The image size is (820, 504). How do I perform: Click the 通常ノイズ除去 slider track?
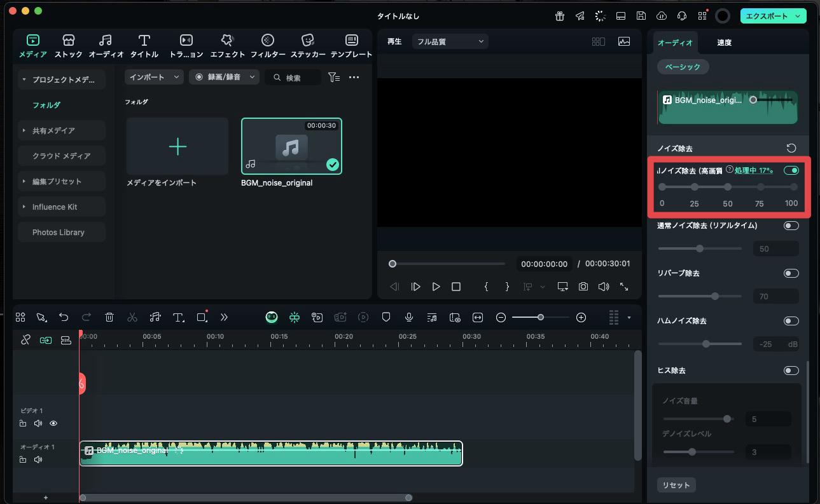pyautogui.click(x=700, y=249)
